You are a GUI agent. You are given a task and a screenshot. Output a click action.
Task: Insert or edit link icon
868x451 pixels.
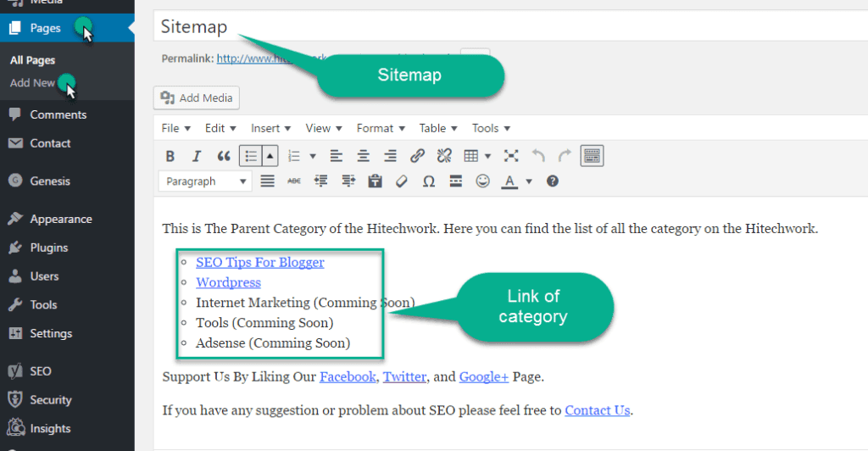click(x=417, y=156)
